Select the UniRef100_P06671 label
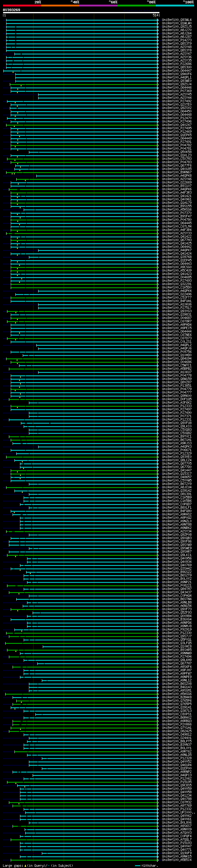 [x=177, y=450]
